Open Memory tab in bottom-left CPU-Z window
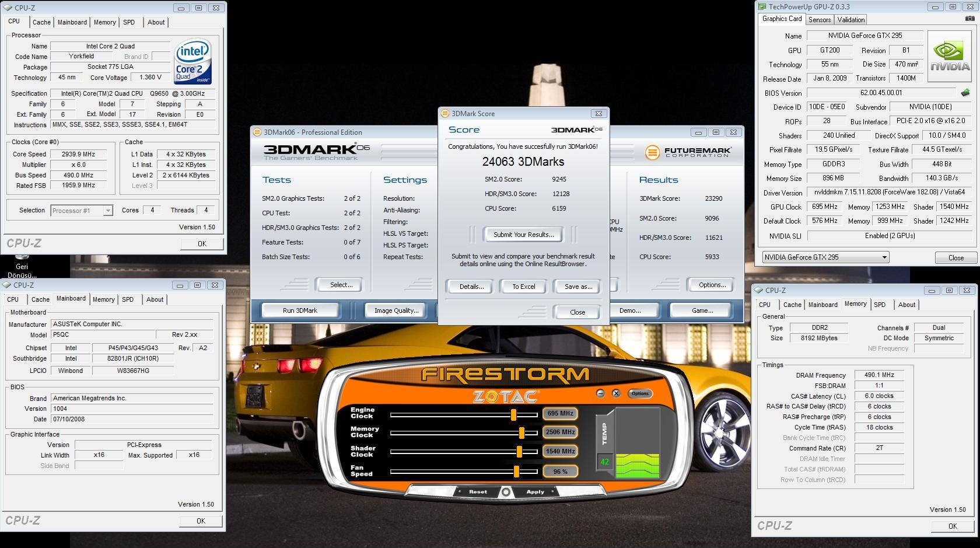The image size is (980, 548). (103, 299)
